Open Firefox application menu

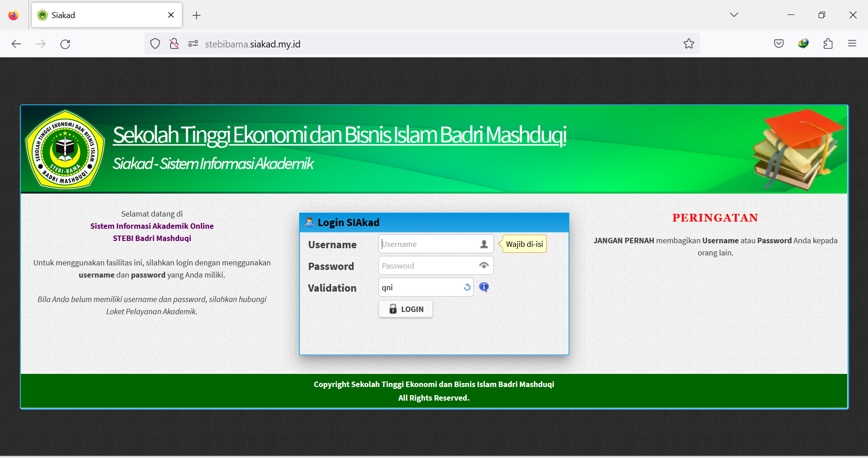(852, 44)
